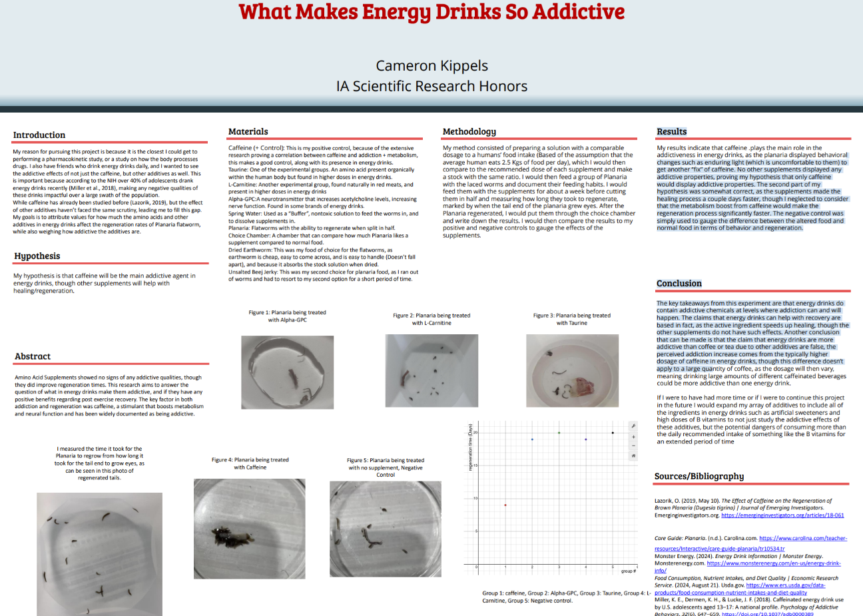Image resolution: width=863 pixels, height=616 pixels.
Task: Open the monsterenergy.com energy-drink-info link
Action: point(748,567)
